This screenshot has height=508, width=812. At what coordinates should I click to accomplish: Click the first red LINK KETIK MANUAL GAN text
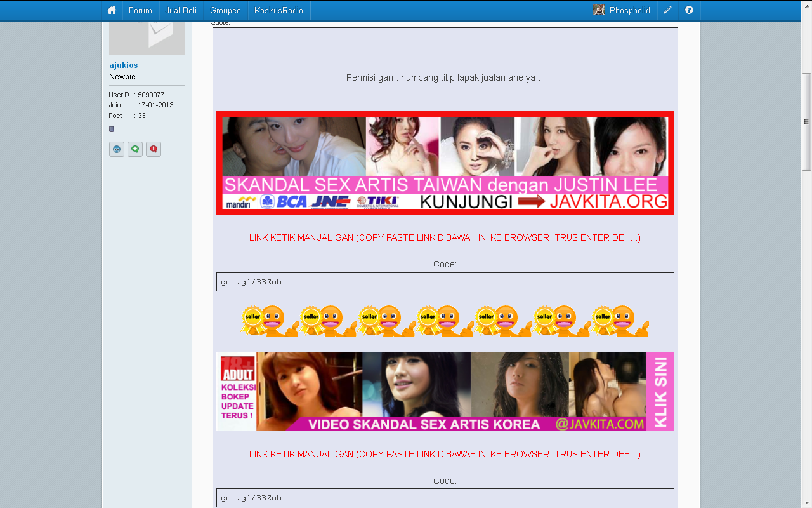pyautogui.click(x=445, y=237)
